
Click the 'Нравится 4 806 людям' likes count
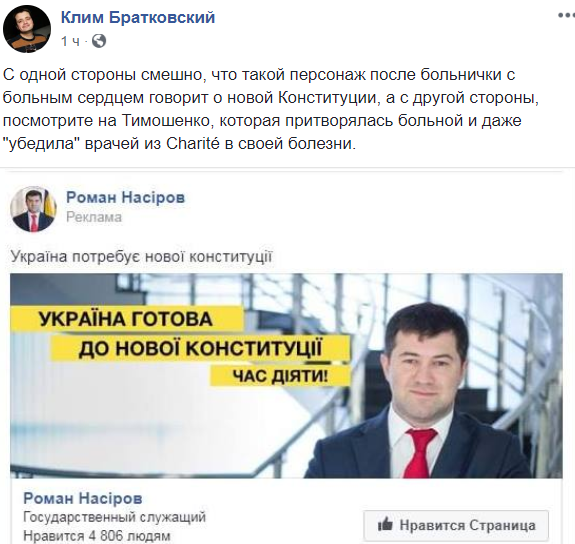click(97, 536)
